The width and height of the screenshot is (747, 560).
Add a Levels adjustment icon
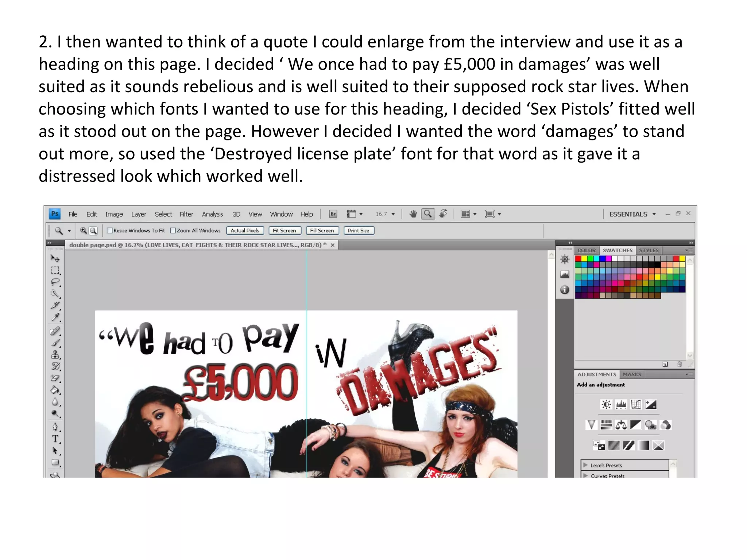[621, 404]
